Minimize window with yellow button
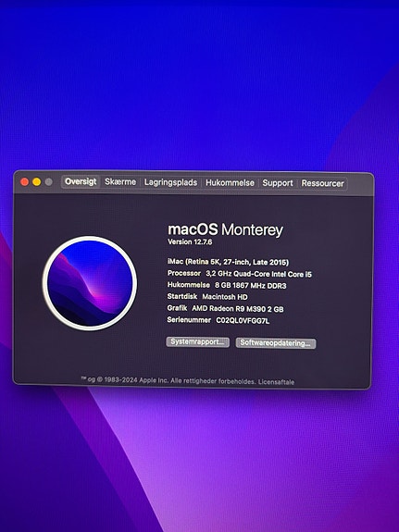The height and width of the screenshot is (532, 399). [37, 182]
